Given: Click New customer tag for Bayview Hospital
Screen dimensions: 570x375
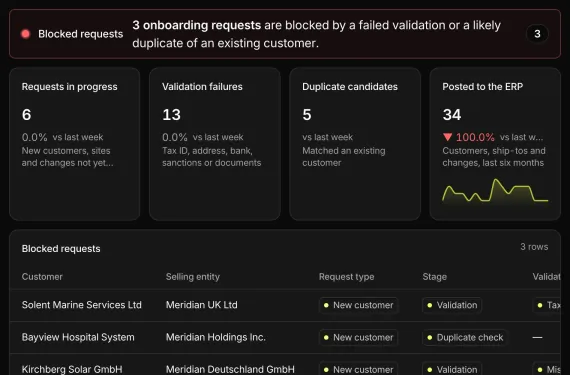Looking at the screenshot, I should point(358,338).
